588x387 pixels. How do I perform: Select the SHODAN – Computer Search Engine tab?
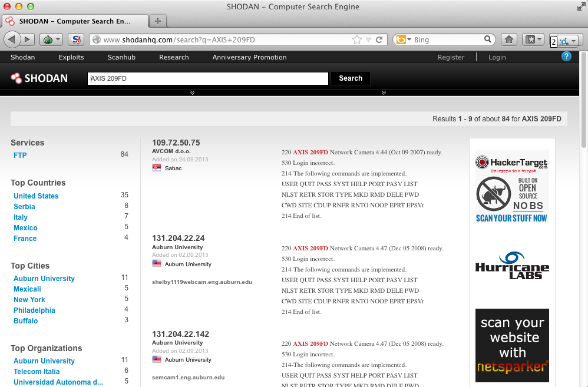[x=75, y=21]
